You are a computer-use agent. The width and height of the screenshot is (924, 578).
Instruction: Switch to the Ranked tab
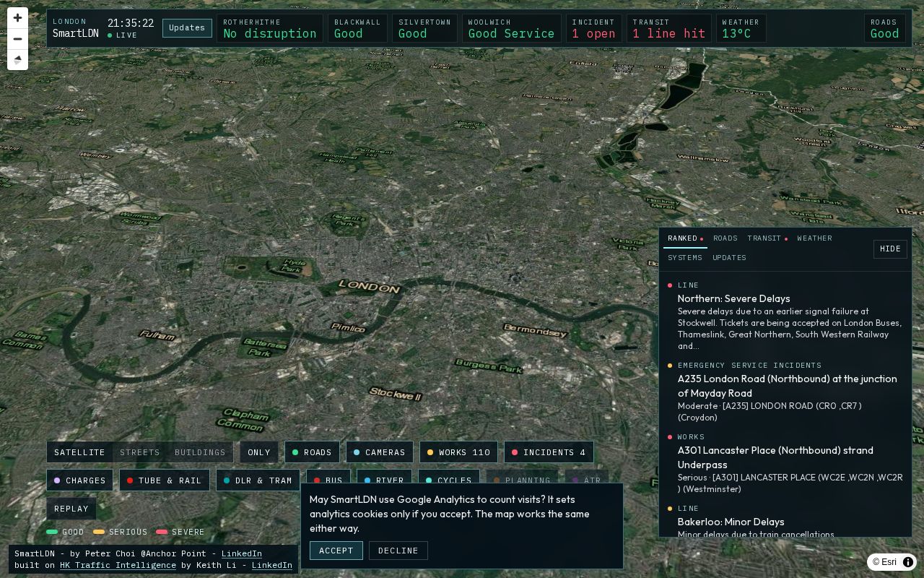pyautogui.click(x=685, y=238)
